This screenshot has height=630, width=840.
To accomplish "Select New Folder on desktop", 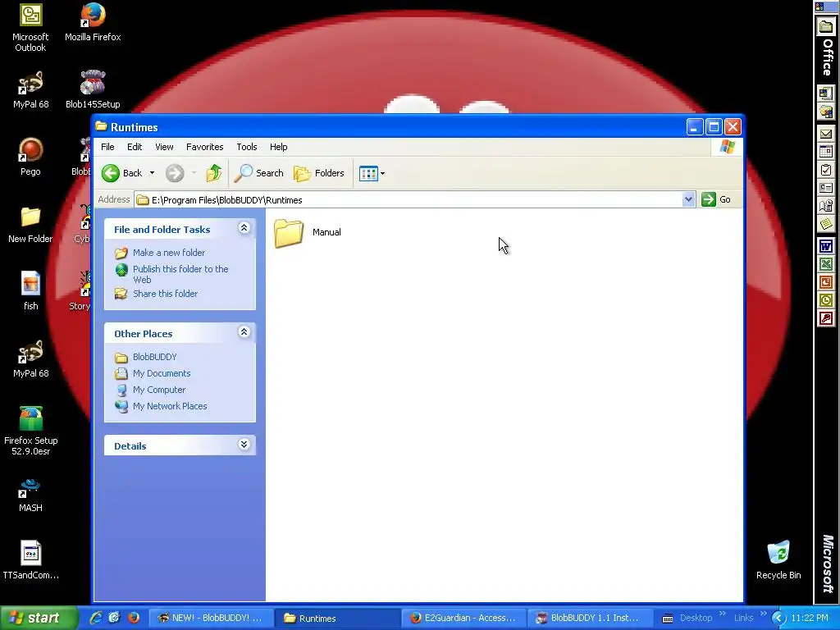I will (x=30, y=225).
